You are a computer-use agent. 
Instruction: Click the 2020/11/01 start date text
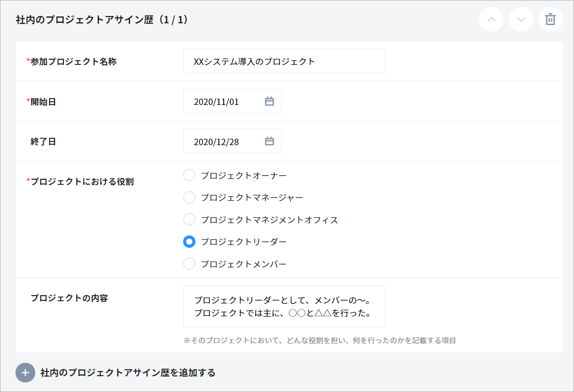click(x=216, y=102)
